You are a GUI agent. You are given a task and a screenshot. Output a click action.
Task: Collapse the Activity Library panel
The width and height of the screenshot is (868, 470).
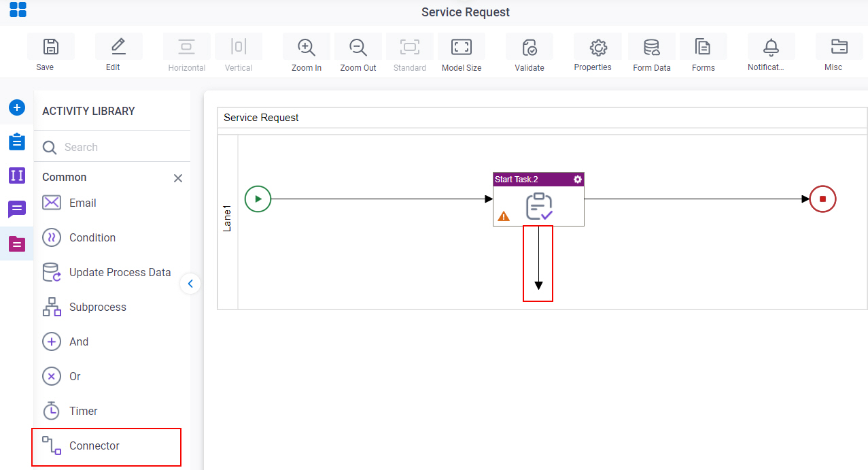tap(190, 284)
